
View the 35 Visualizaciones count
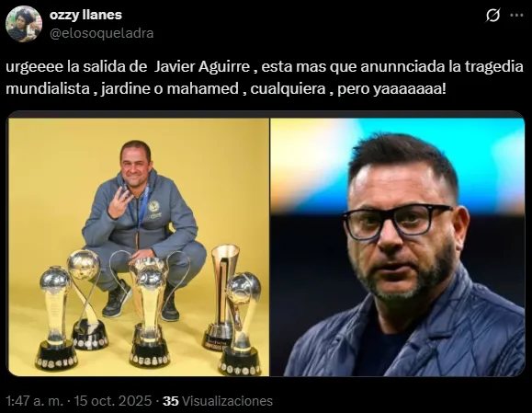[218, 401]
